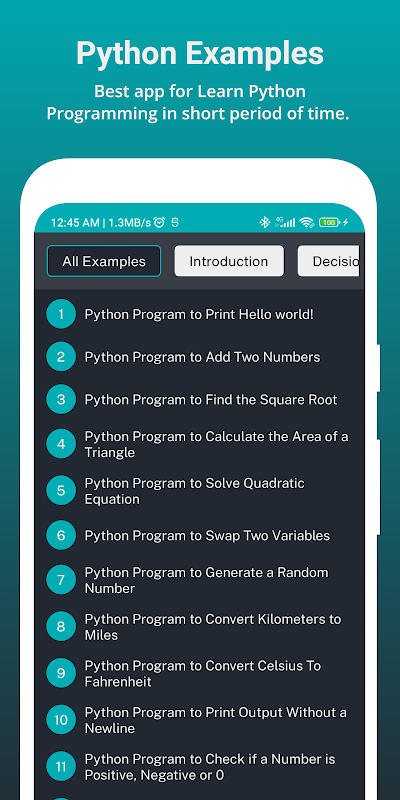
Task: Select the All Examples tab
Action: [104, 261]
